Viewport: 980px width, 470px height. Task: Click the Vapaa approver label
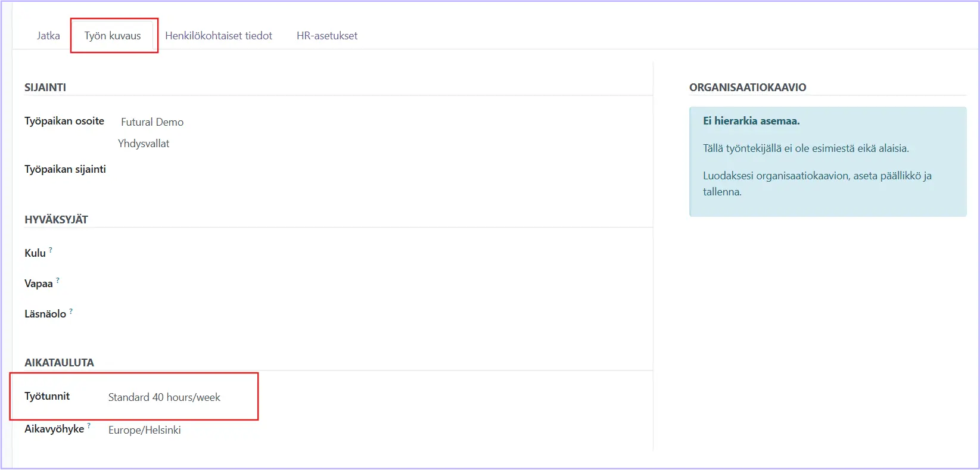point(39,284)
